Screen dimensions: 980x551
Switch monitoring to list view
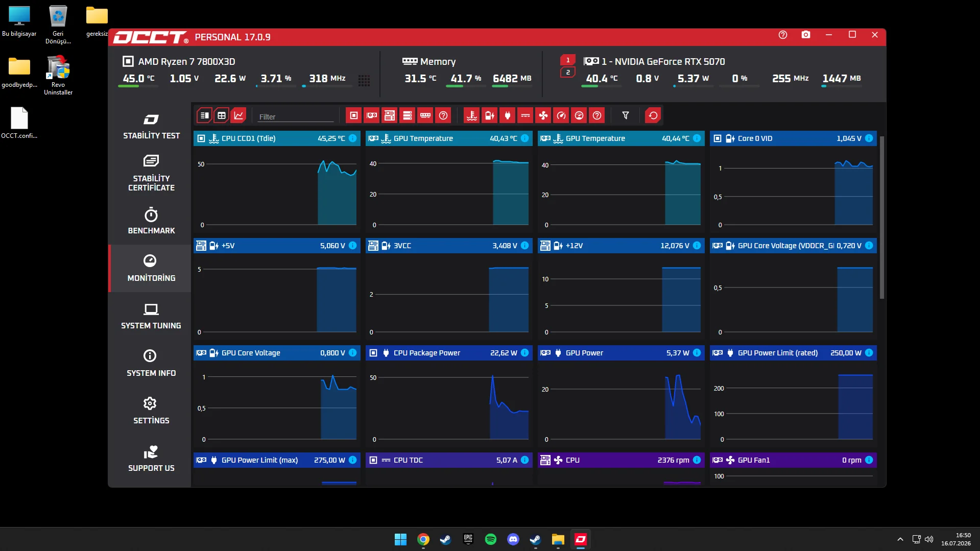pyautogui.click(x=204, y=115)
